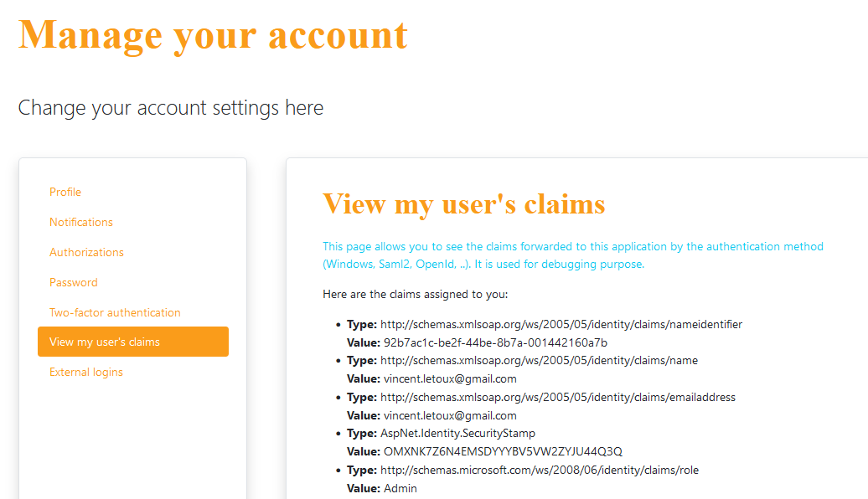Image resolution: width=868 pixels, height=499 pixels.
Task: Click the emailaddress claim value
Action: point(450,415)
